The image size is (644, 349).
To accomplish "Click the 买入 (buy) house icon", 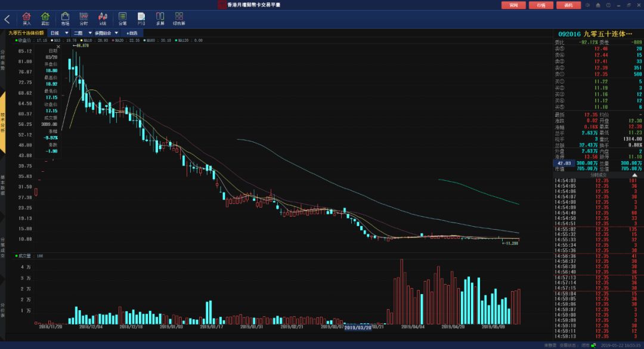I will 26,18.
